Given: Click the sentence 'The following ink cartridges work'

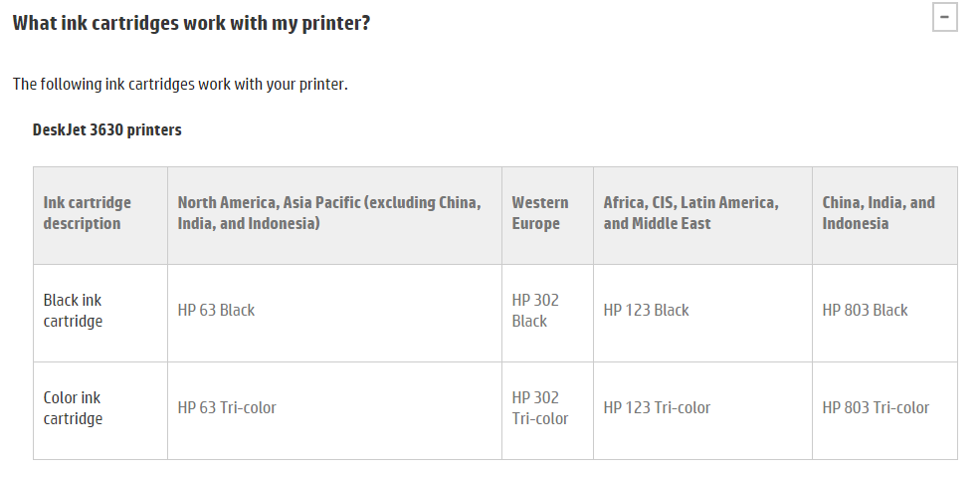Looking at the screenshot, I should click(180, 84).
